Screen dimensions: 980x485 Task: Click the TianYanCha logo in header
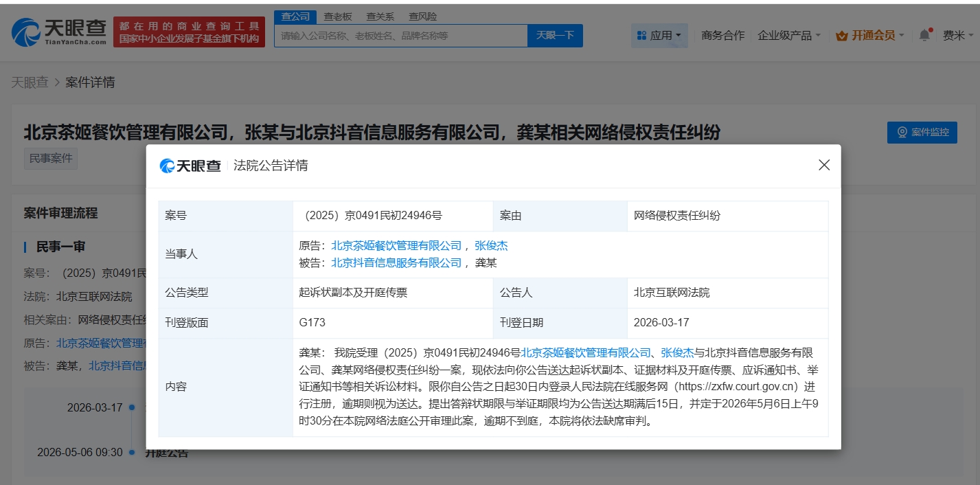[x=59, y=32]
